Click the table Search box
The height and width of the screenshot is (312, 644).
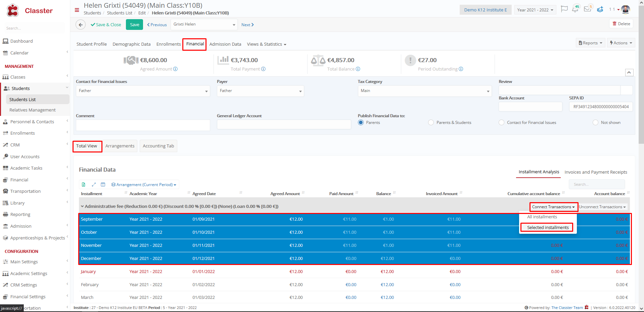[597, 184]
